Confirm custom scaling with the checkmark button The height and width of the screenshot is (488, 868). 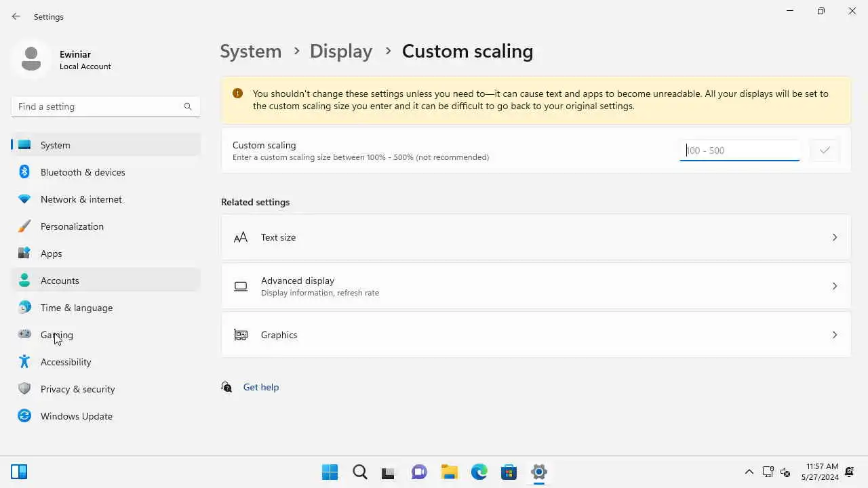point(825,150)
